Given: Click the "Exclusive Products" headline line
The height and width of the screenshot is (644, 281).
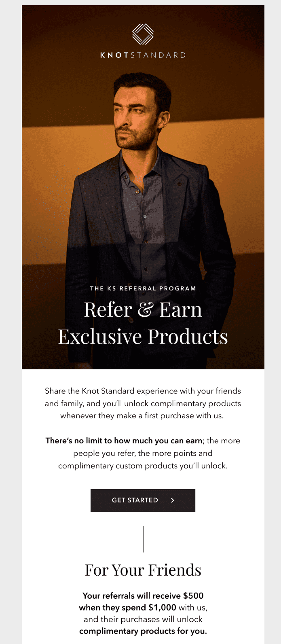Looking at the screenshot, I should [143, 337].
